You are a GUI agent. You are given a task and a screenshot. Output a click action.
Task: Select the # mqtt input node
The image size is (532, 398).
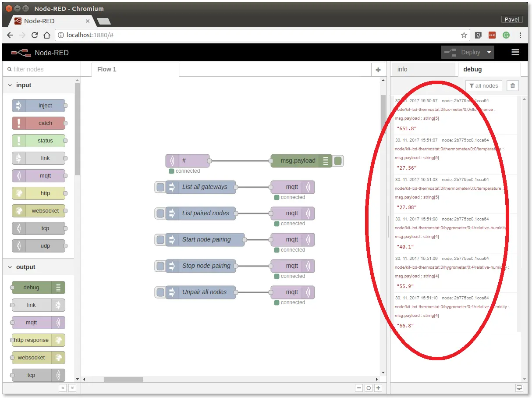(x=188, y=161)
